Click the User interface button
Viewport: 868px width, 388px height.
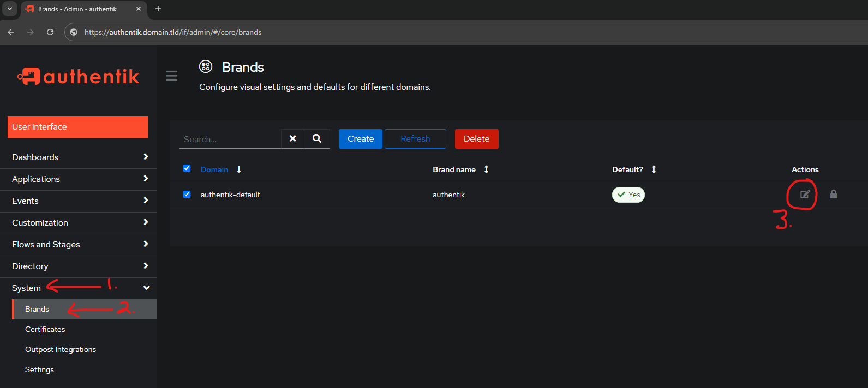[x=78, y=127]
